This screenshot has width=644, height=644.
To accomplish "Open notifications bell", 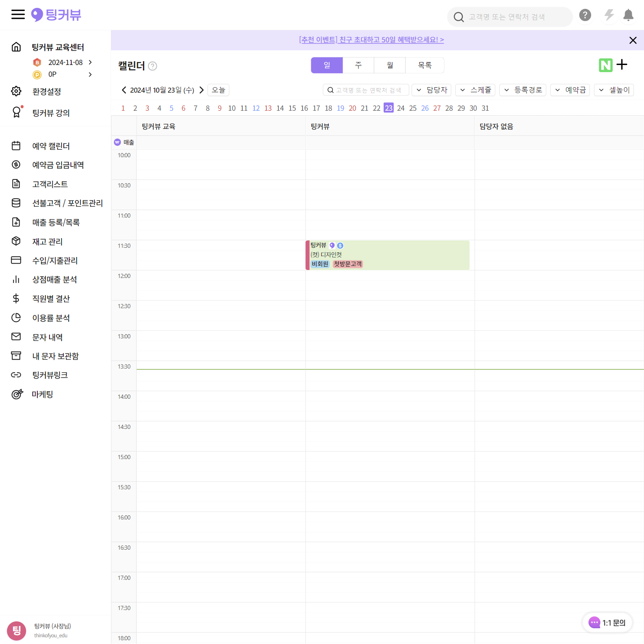I will (628, 15).
